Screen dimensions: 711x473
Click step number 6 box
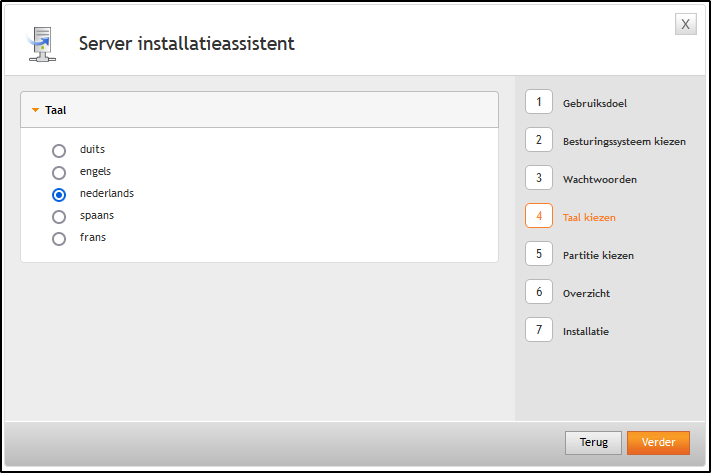click(x=539, y=292)
